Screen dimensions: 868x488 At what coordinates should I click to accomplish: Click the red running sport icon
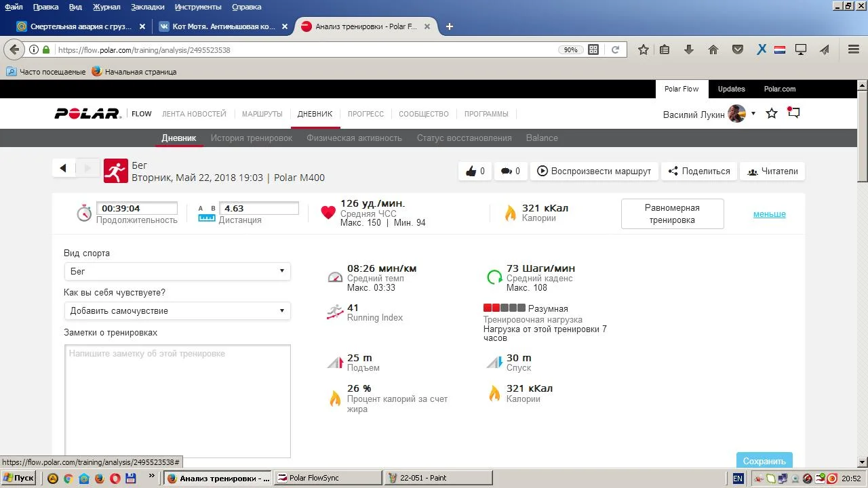[116, 171]
